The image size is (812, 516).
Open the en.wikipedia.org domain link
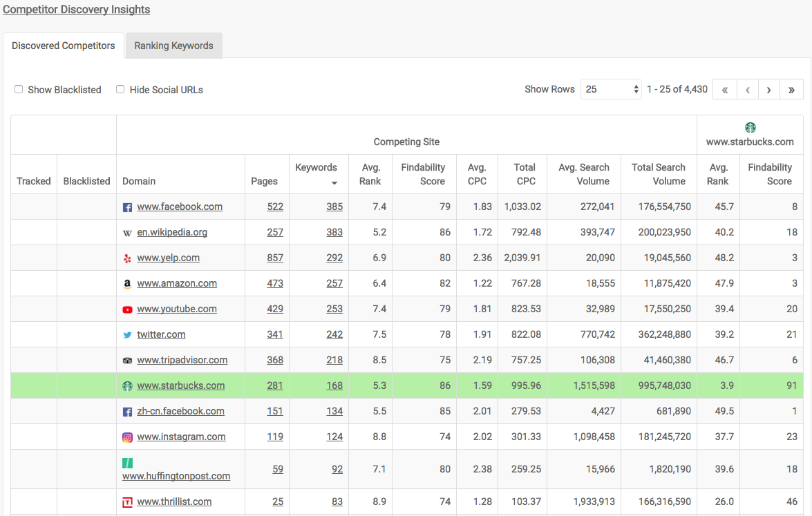[x=172, y=232]
